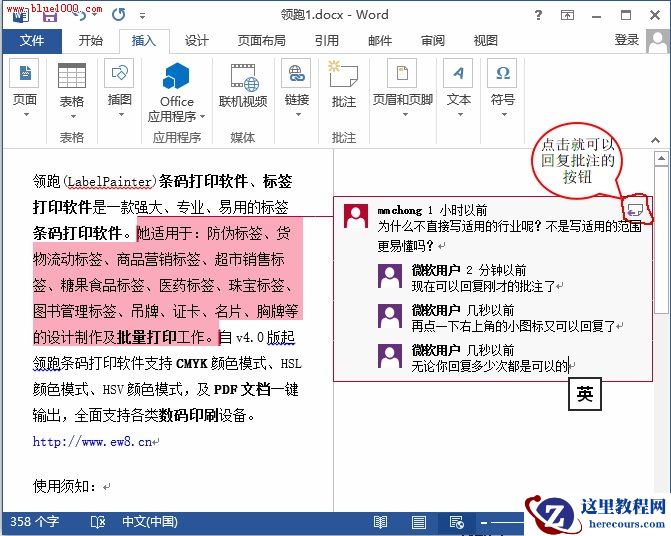Image resolution: width=671 pixels, height=536 pixels.
Task: Click the proofing errors status icon
Action: [x=98, y=522]
